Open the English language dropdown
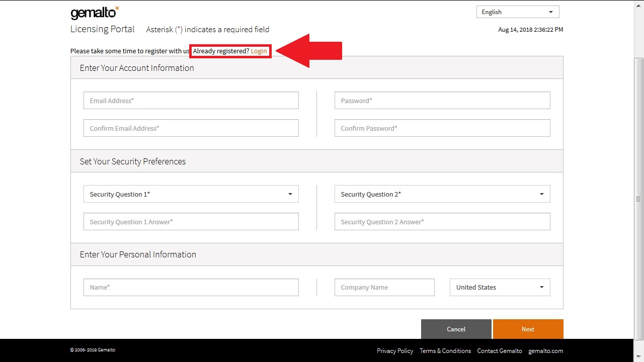 [517, 12]
